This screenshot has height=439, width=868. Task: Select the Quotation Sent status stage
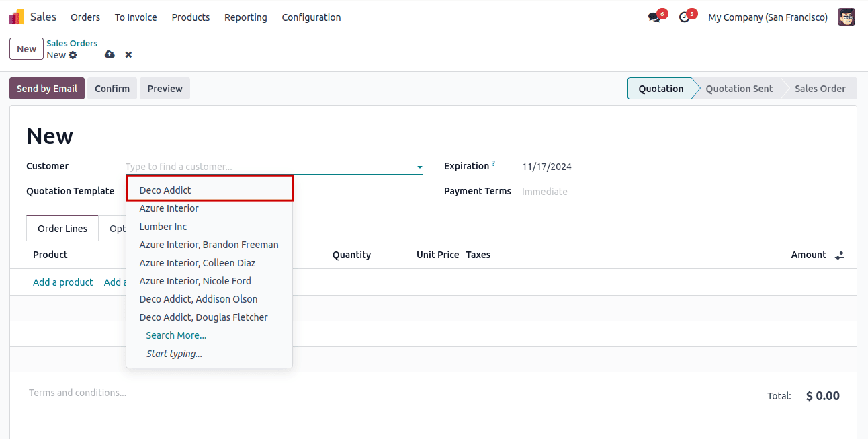pyautogui.click(x=739, y=89)
